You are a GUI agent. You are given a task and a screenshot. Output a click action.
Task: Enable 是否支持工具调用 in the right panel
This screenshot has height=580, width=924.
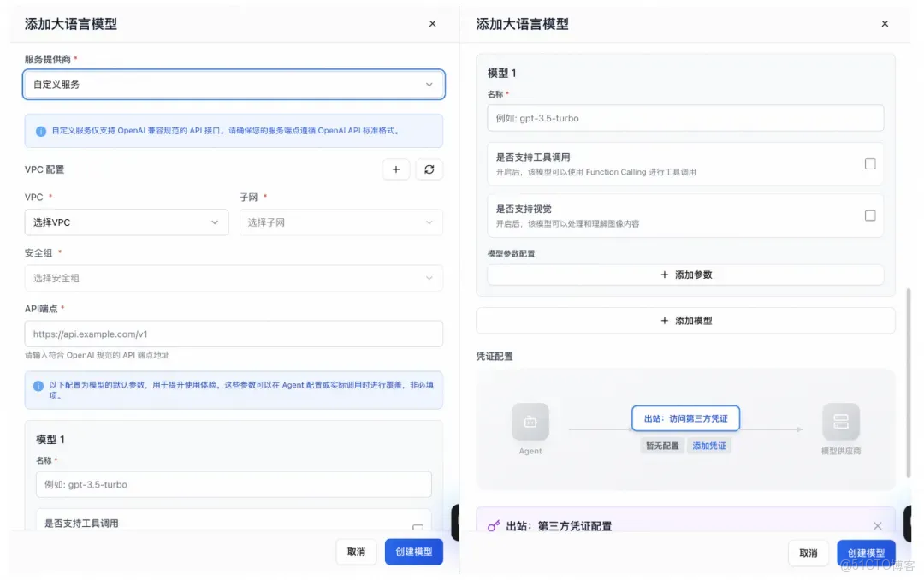tap(870, 163)
